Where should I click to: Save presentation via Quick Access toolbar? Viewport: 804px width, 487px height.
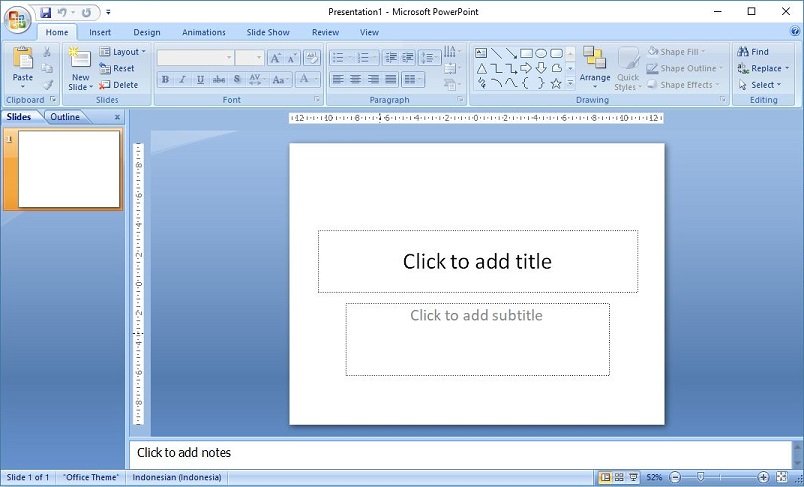click(x=46, y=12)
